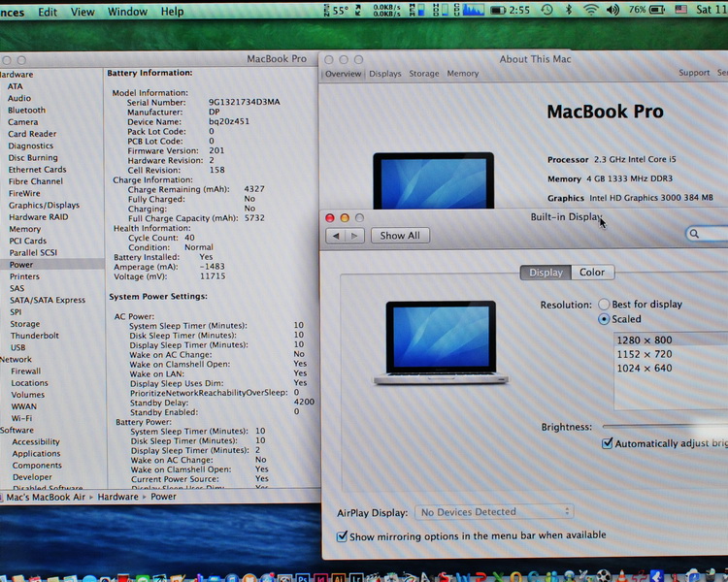The image size is (728, 582).
Task: Select Firewall in the Network section
Action: [25, 372]
